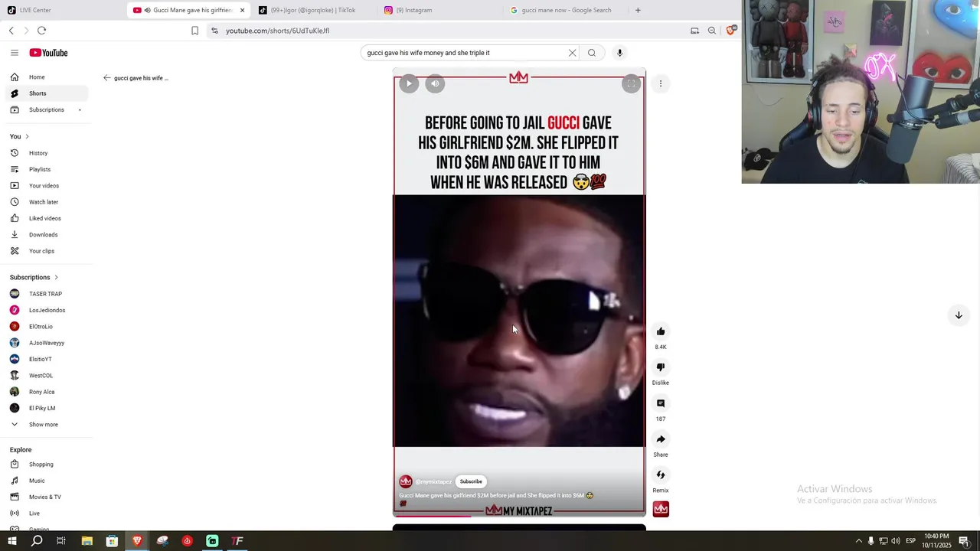Switch to the Instagram browser tab
This screenshot has height=551, width=980.
coord(440,10)
